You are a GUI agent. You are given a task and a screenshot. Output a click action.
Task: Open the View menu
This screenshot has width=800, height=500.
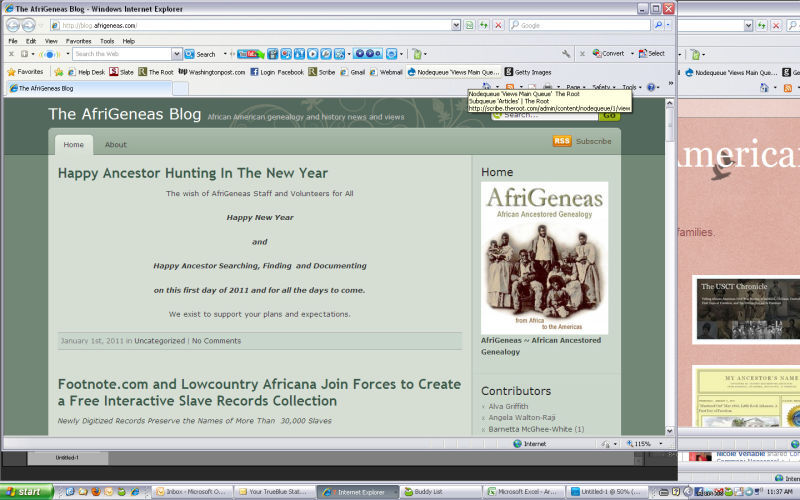coord(51,41)
